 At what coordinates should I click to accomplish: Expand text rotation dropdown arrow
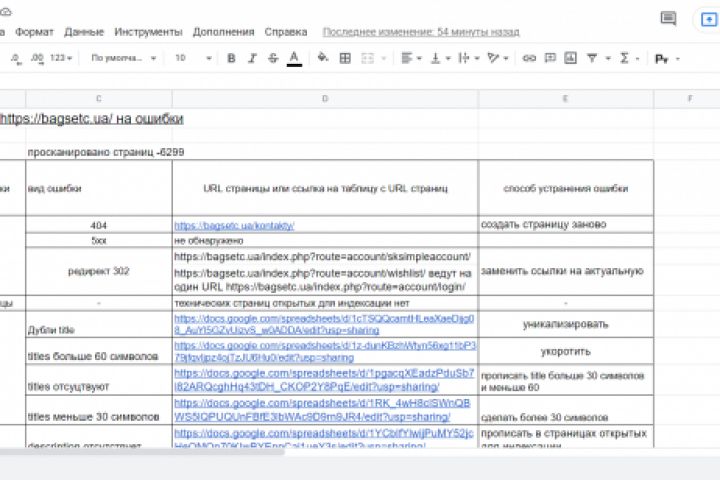pyautogui.click(x=506, y=58)
